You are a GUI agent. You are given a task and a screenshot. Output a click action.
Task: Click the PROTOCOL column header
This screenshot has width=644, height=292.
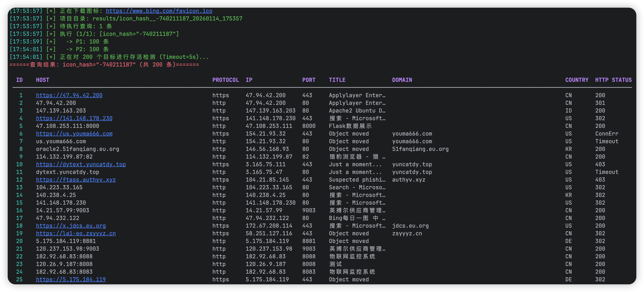point(226,80)
